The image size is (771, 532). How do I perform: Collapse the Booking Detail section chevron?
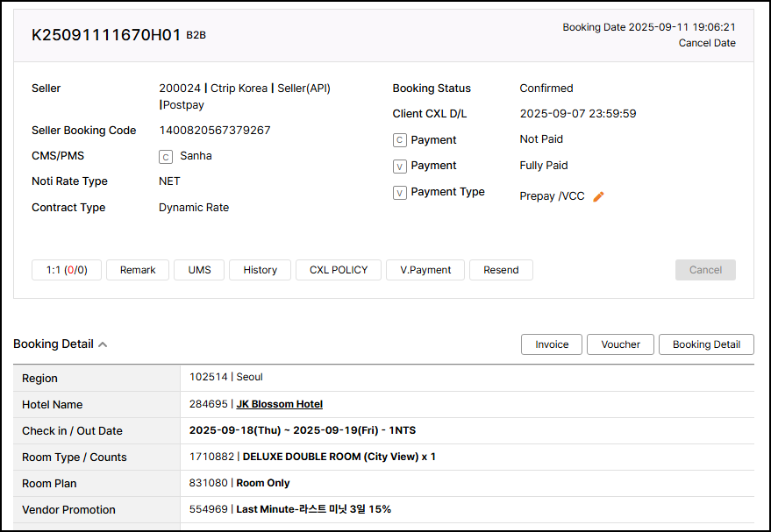click(x=103, y=344)
